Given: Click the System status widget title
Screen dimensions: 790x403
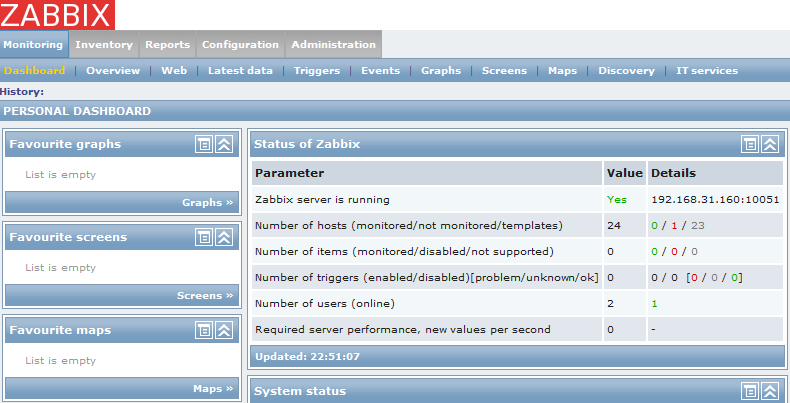Looking at the screenshot, I should tap(300, 391).
